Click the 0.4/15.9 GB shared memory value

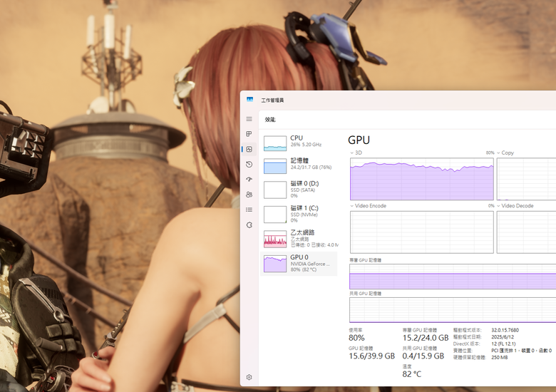click(x=423, y=356)
